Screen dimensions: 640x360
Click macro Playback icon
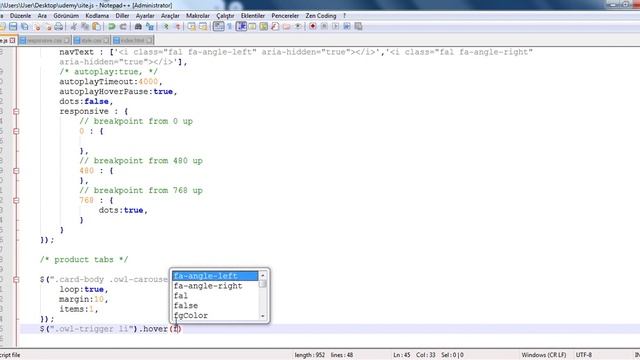(336, 27)
